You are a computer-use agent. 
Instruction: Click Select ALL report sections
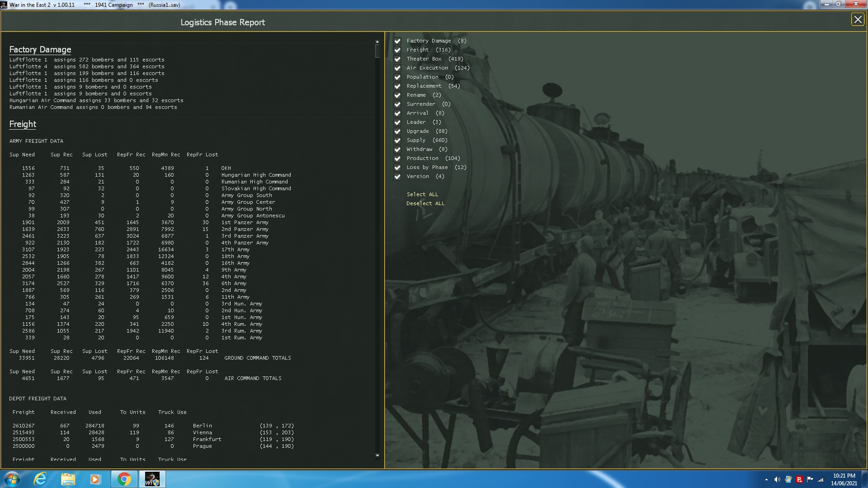click(422, 194)
